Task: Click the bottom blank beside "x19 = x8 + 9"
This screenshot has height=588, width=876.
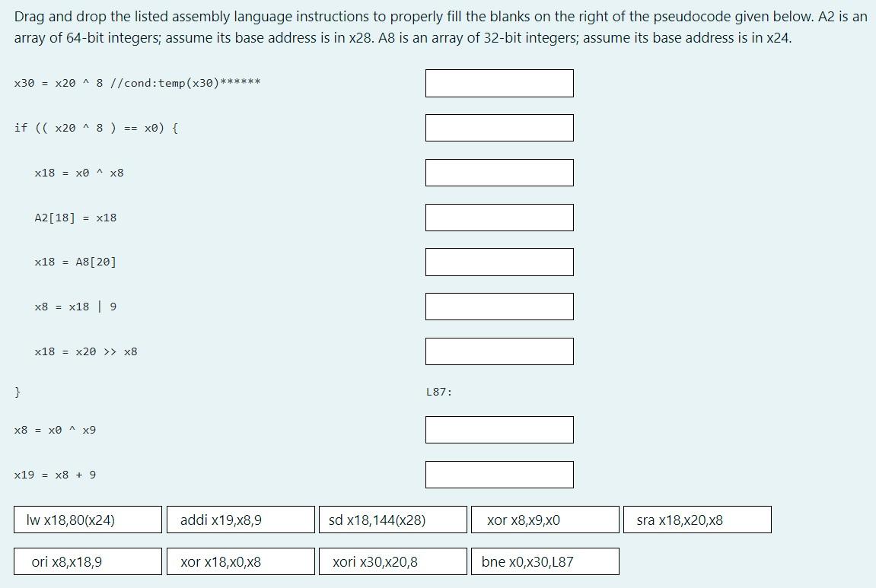Action: click(499, 474)
